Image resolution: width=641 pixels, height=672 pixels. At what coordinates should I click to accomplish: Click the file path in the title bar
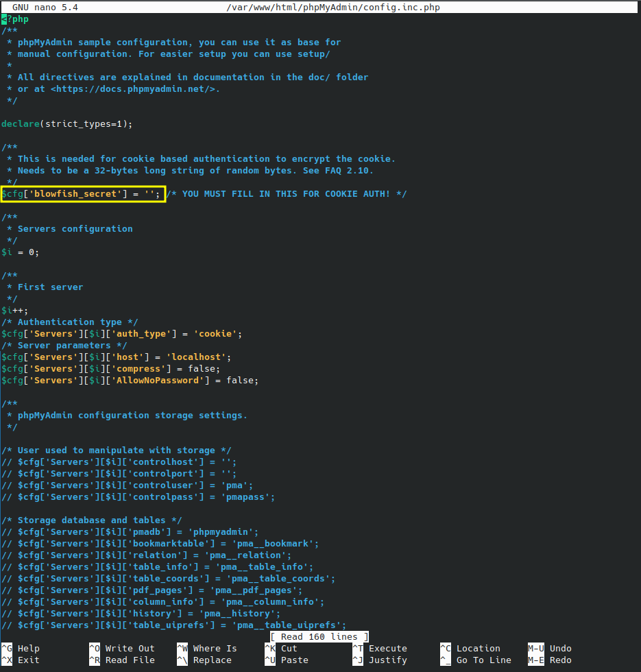pos(333,8)
